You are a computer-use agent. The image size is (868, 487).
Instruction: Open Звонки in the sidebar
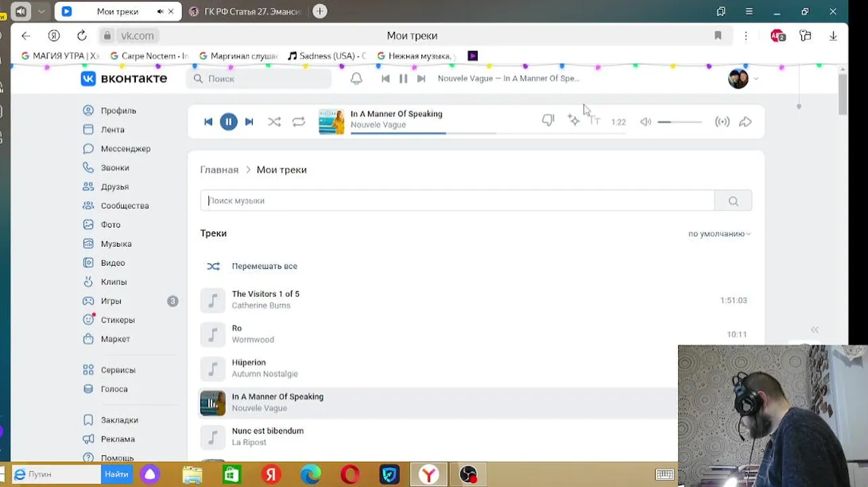115,167
